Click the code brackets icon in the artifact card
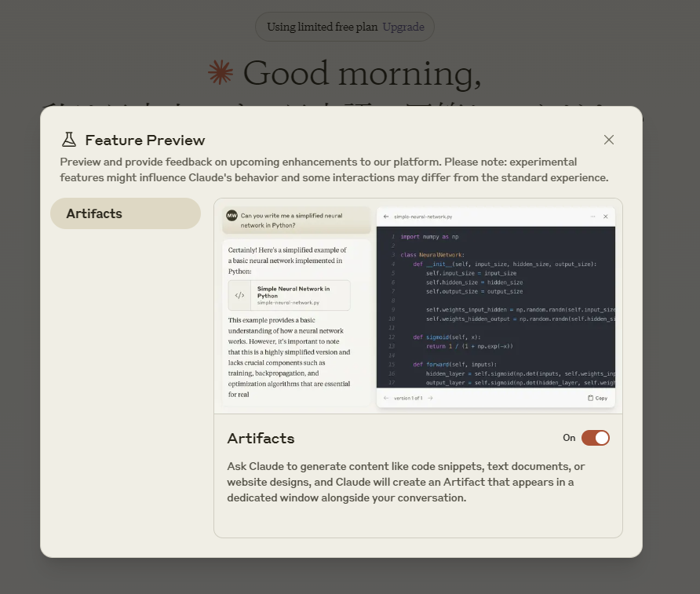Image resolution: width=700 pixels, height=594 pixels. [x=239, y=295]
